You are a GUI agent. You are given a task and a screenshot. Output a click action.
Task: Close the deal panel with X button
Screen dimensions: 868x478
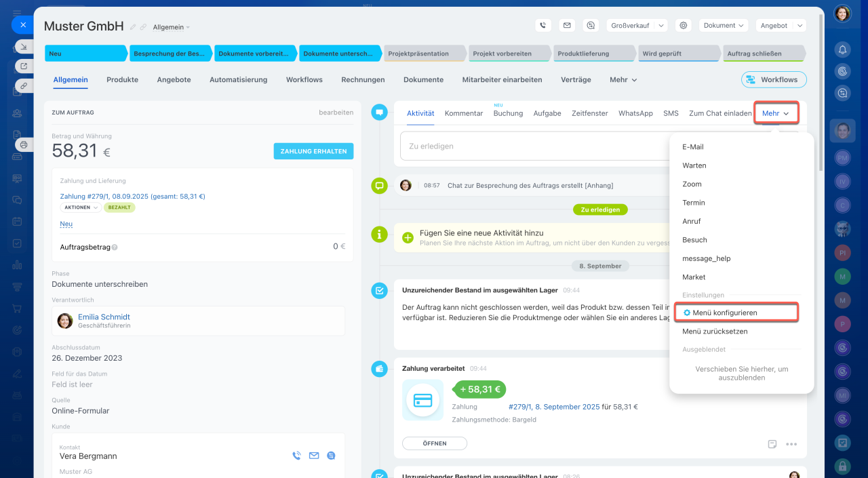(x=22, y=24)
